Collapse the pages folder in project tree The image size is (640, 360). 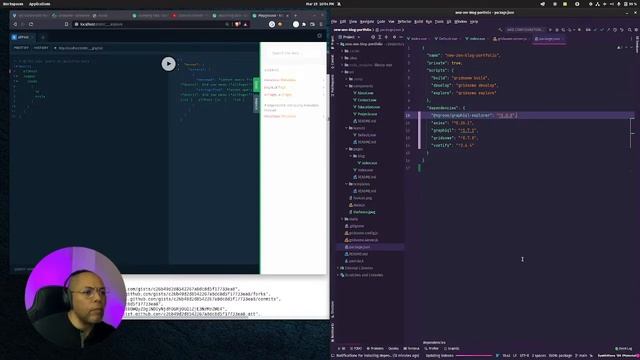click(x=347, y=149)
